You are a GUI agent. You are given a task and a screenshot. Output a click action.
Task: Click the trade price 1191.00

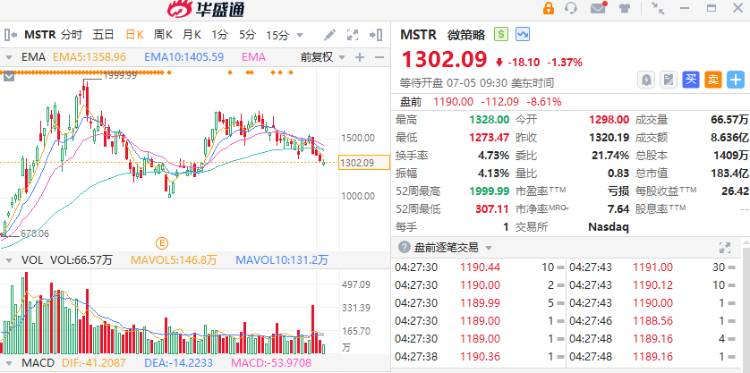652,267
